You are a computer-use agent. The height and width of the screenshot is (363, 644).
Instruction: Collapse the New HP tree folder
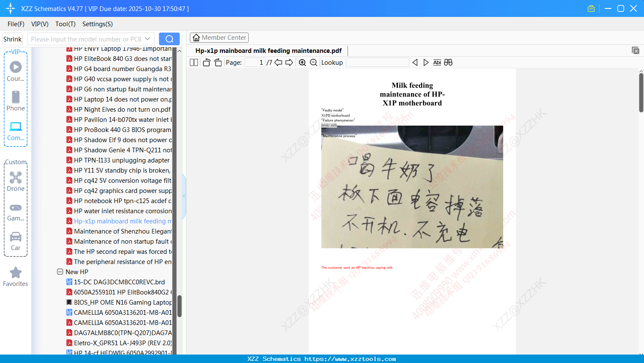[60, 272]
